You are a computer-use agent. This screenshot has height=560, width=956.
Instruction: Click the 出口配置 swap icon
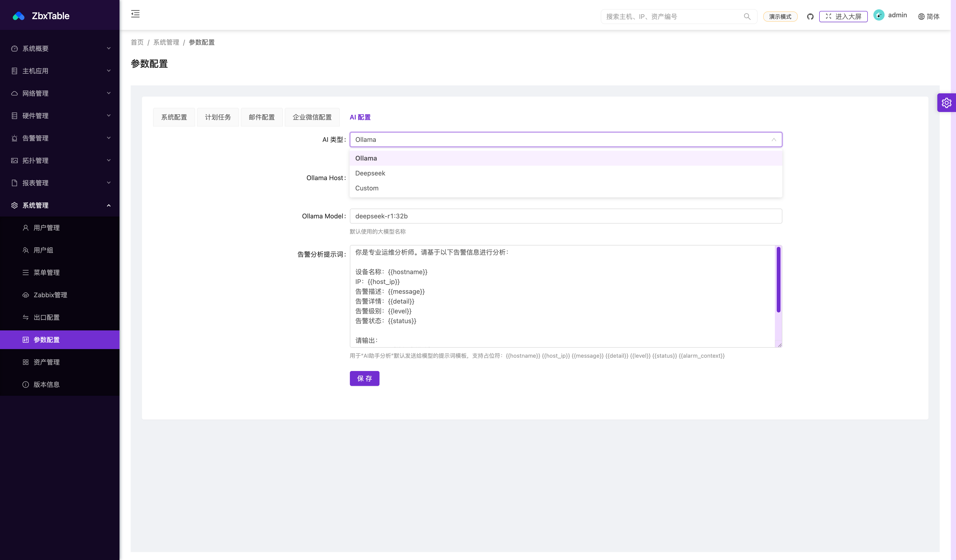pos(25,317)
